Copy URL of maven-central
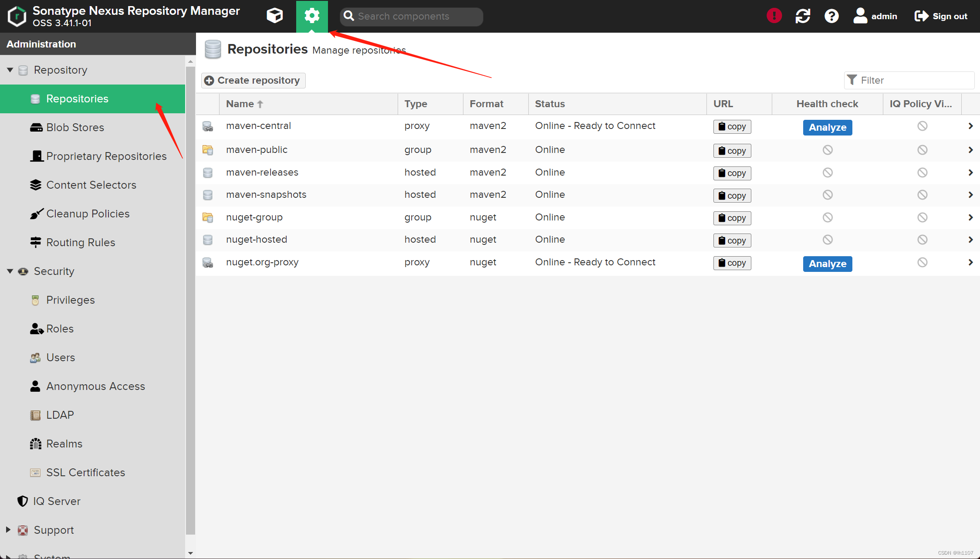 pyautogui.click(x=732, y=126)
